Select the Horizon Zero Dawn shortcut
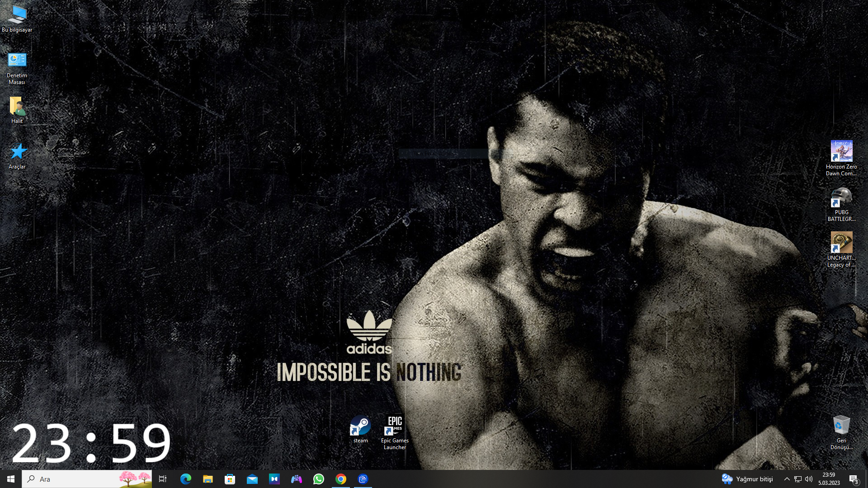 pyautogui.click(x=841, y=158)
